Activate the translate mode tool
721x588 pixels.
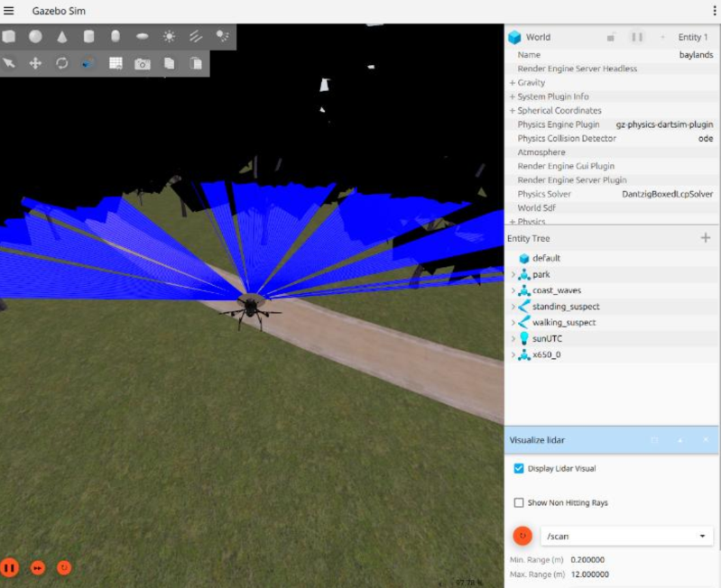(35, 63)
